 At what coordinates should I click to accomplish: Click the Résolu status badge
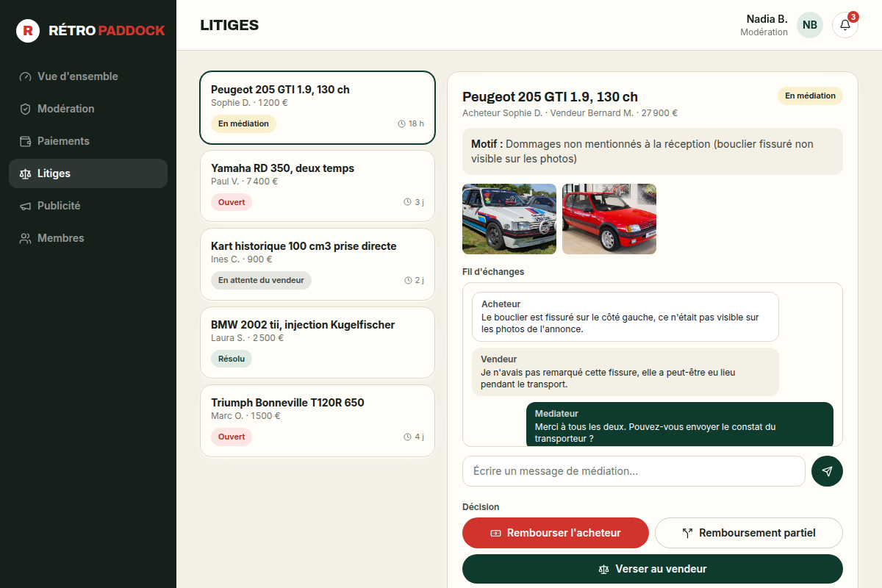[x=232, y=359]
